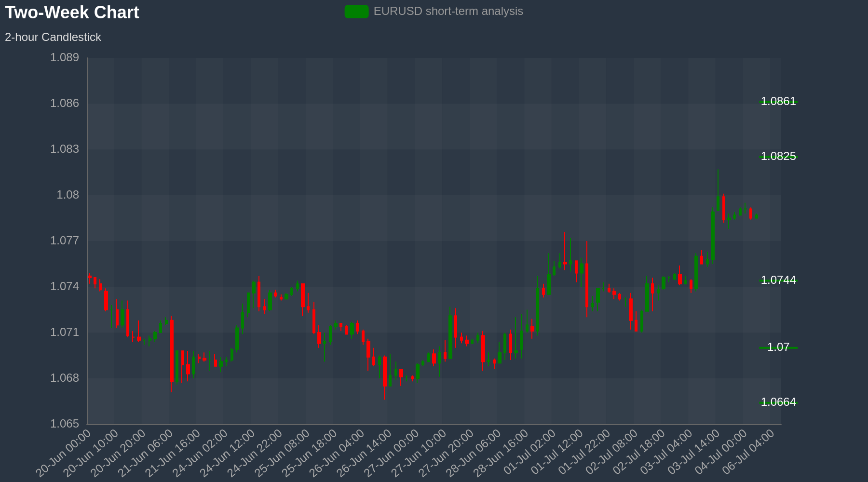The width and height of the screenshot is (868, 482).
Task: Click the 25-Jun 18:00 x-axis label
Action: click(x=310, y=454)
